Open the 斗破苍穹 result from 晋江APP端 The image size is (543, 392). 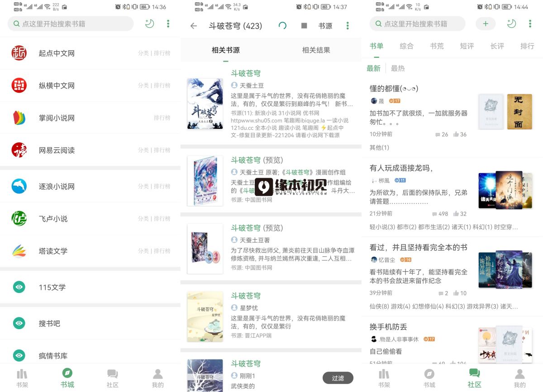(271, 316)
